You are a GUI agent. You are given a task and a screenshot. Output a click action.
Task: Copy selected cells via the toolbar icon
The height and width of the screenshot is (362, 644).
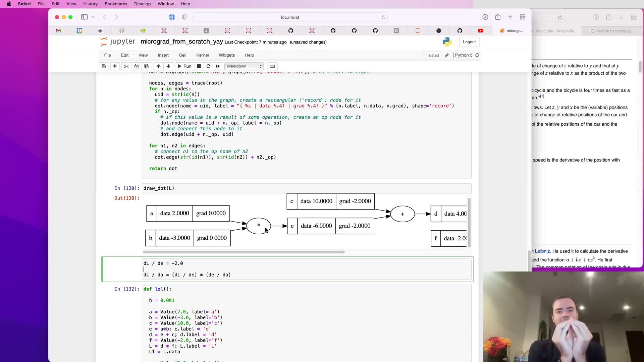137,66
